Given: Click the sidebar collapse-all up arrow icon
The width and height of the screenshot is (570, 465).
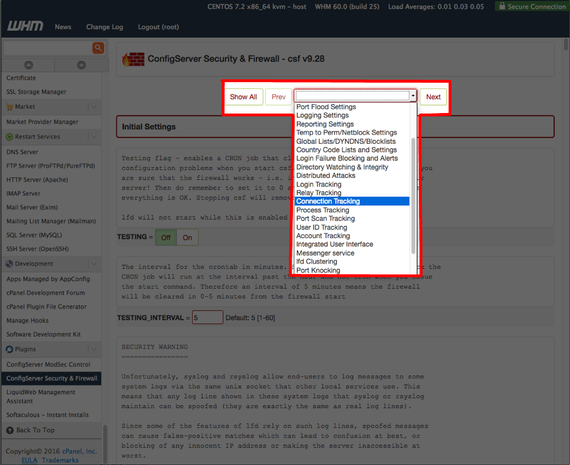Looking at the screenshot, I should [28, 65].
